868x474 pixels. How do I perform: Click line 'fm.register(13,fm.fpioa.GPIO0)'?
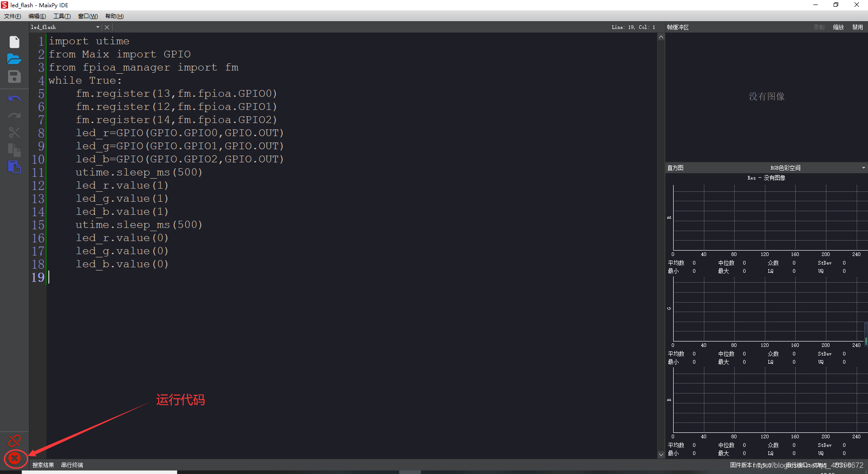click(x=176, y=94)
